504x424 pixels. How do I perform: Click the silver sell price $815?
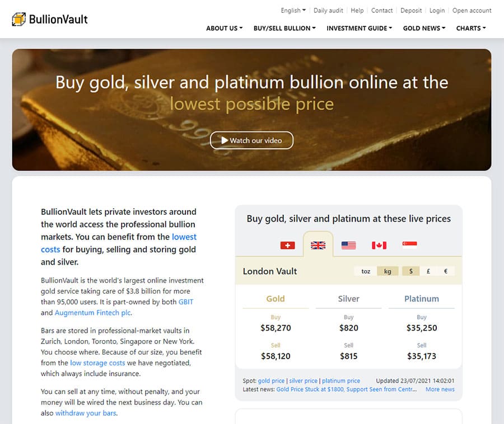(x=348, y=356)
